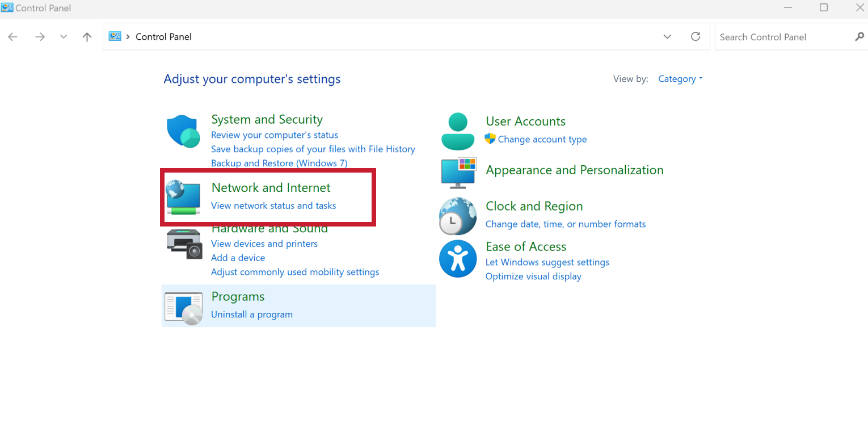The height and width of the screenshot is (432, 868).
Task: Click the Change account type link
Action: point(542,139)
